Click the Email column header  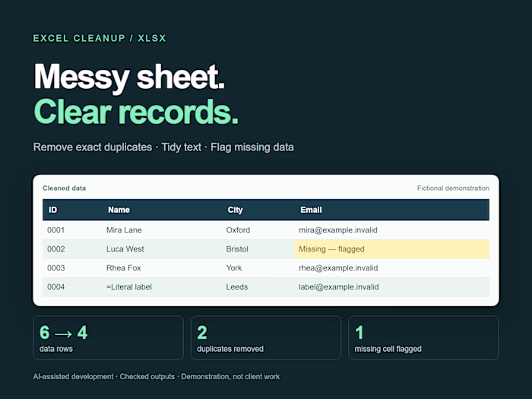coord(311,210)
